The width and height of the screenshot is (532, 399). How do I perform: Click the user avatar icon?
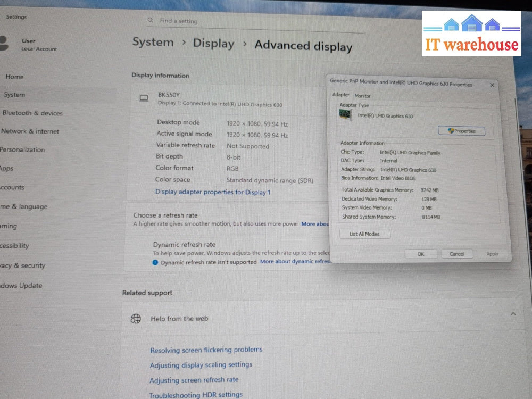point(3,44)
